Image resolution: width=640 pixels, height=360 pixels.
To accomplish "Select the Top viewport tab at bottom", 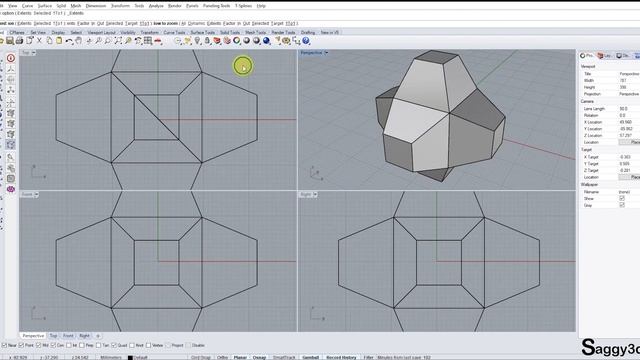I will (x=53, y=336).
